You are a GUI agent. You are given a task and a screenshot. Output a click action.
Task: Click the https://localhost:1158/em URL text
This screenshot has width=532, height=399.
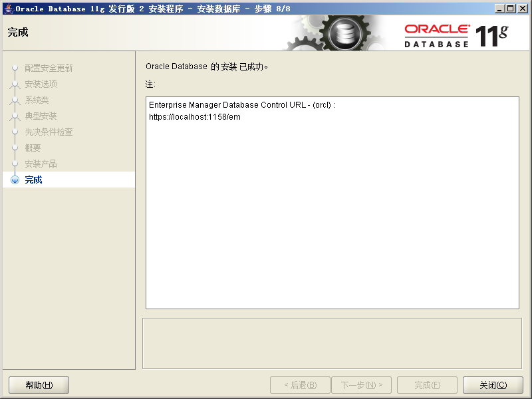click(195, 117)
